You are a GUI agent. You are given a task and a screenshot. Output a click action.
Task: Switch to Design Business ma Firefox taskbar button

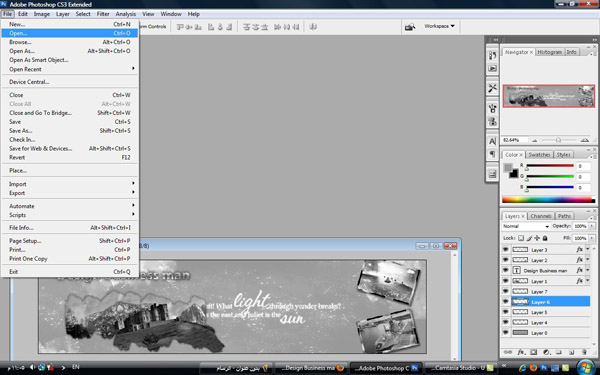pos(311,368)
